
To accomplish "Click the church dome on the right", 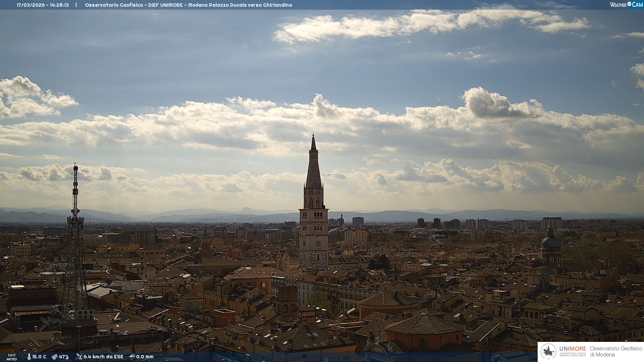I will (550, 241).
